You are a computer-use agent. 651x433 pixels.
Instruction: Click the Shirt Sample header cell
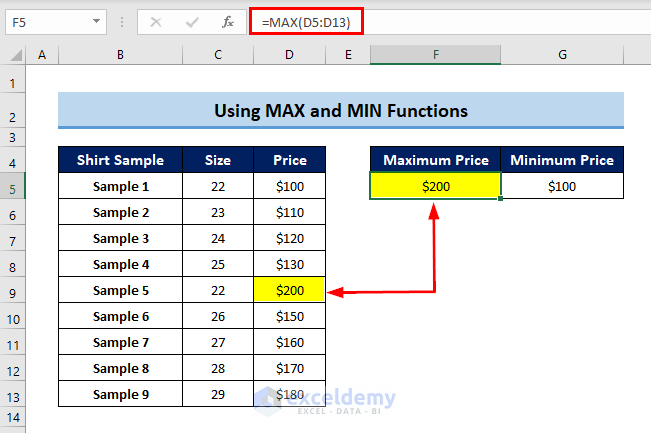(x=120, y=160)
